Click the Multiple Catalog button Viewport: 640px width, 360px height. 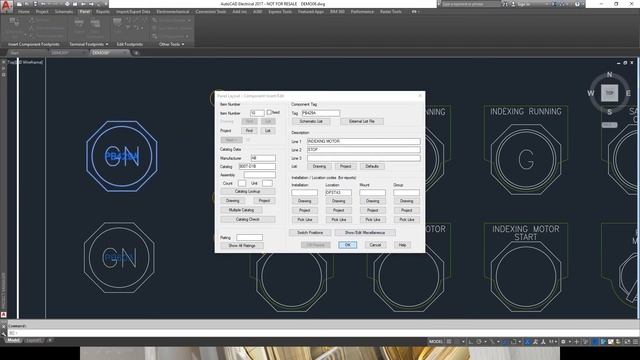pos(241,210)
